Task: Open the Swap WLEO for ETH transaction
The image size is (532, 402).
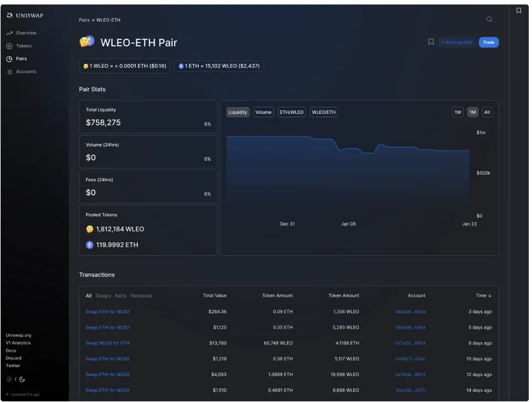Action: [107, 343]
